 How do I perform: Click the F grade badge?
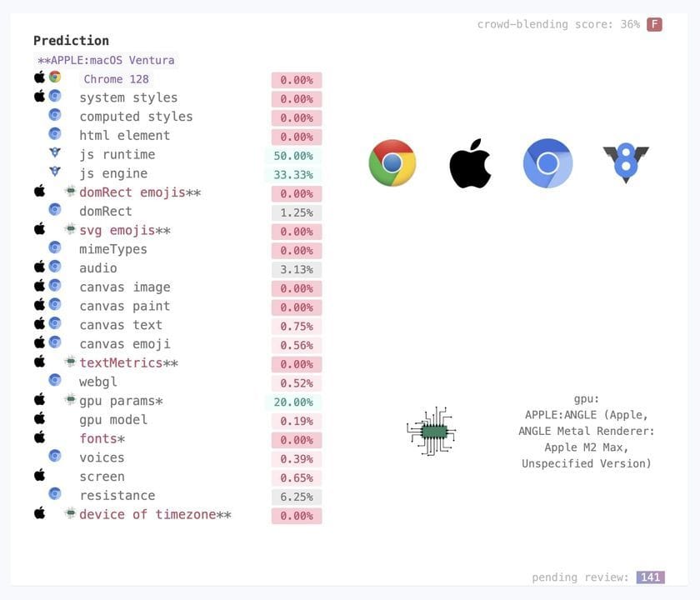point(654,24)
